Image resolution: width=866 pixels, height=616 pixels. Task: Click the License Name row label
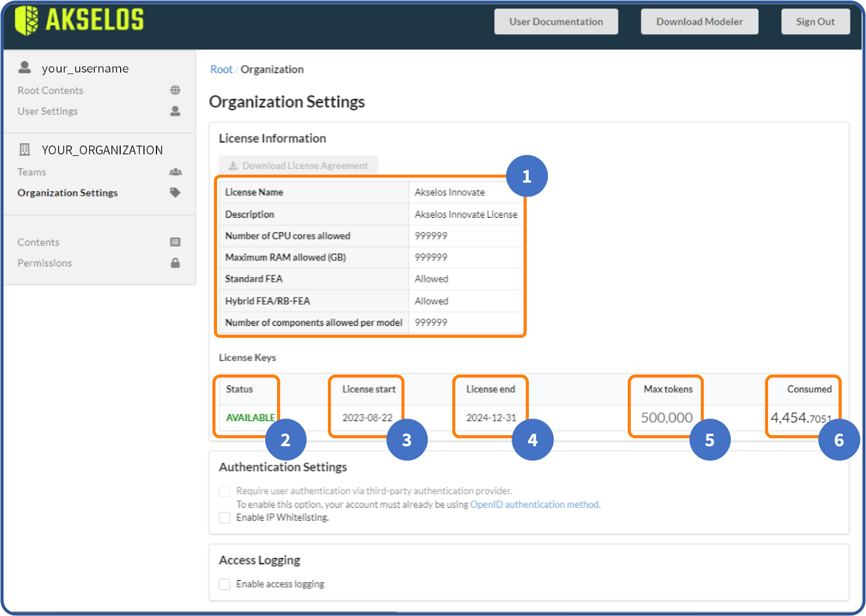pyautogui.click(x=254, y=192)
